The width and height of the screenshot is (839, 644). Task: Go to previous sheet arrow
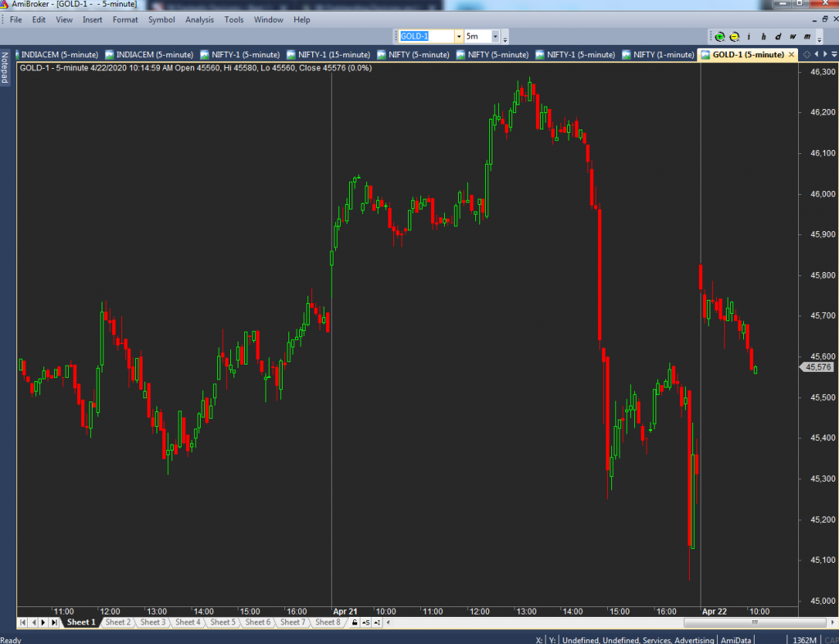(x=33, y=623)
